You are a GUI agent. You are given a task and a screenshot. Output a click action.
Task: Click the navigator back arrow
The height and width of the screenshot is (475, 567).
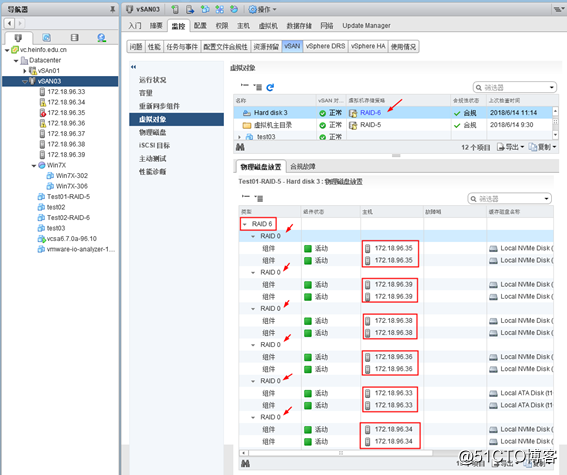[x=10, y=23]
